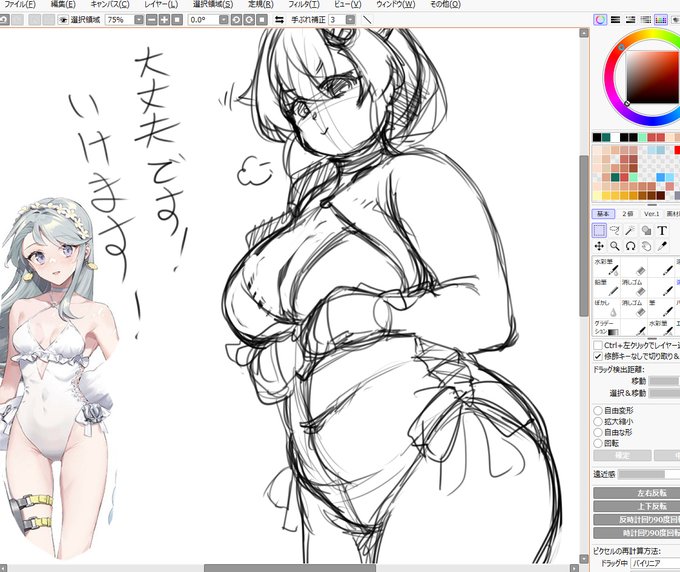680x572 pixels.
Task: Pick the 消しゴム eraser next to 鉛筆
Action: [x=634, y=288]
